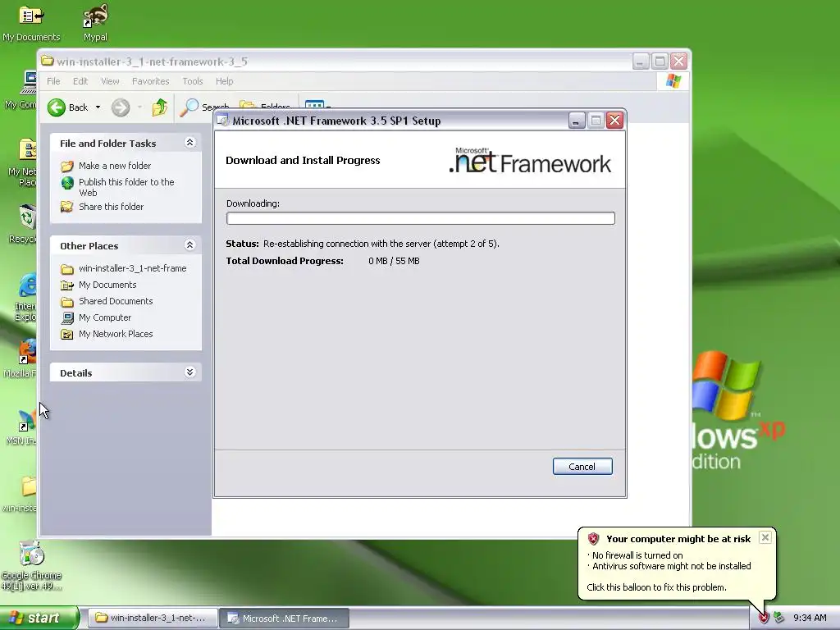Click the My Computer icon in Other Places
The width and height of the screenshot is (840, 630).
click(67, 318)
